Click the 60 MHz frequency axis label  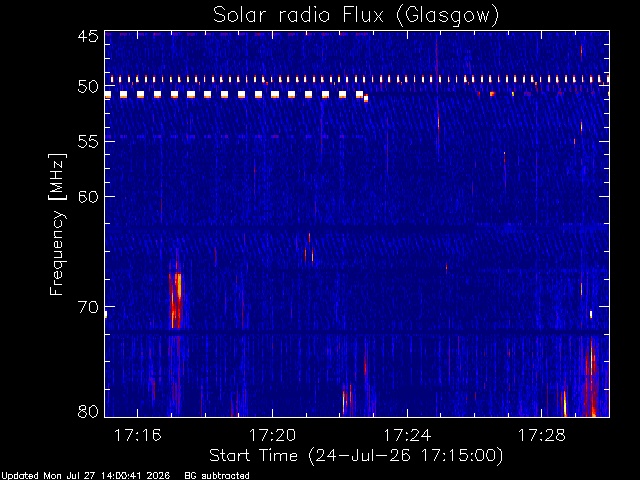coord(88,197)
